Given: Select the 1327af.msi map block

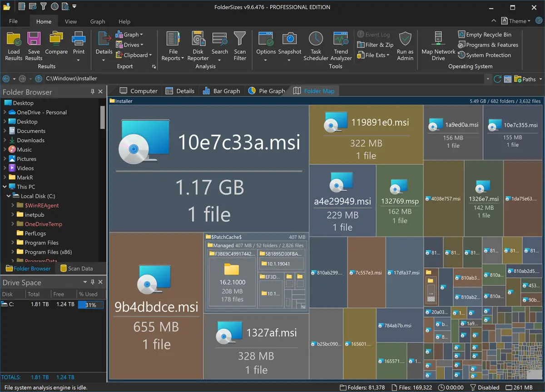Looking at the screenshot, I should click(x=256, y=347).
